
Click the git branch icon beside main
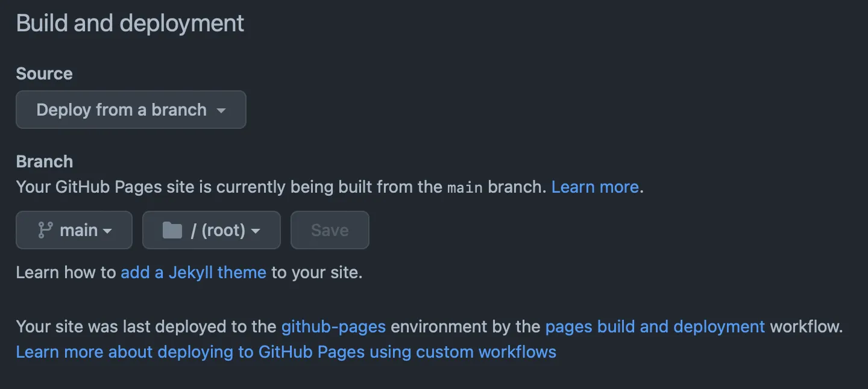45,230
